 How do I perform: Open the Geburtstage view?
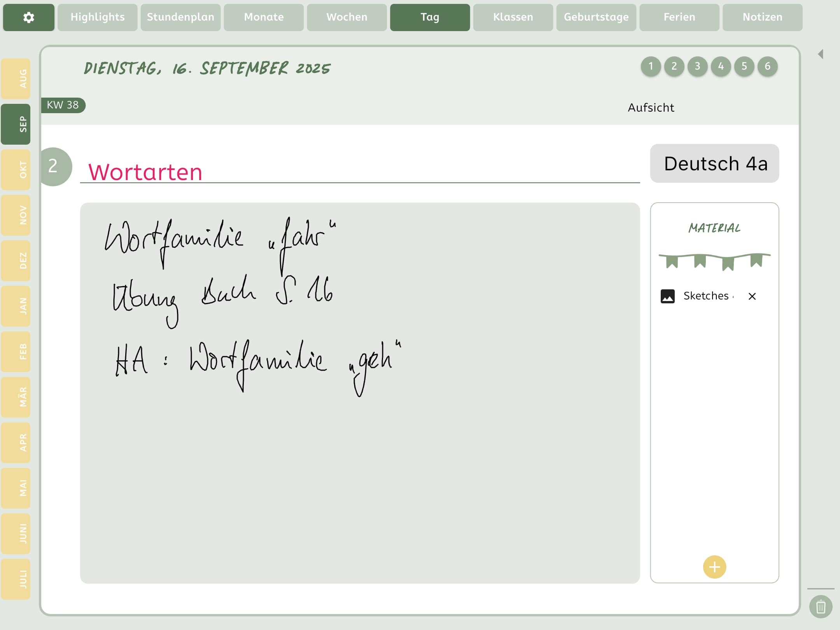(x=596, y=17)
